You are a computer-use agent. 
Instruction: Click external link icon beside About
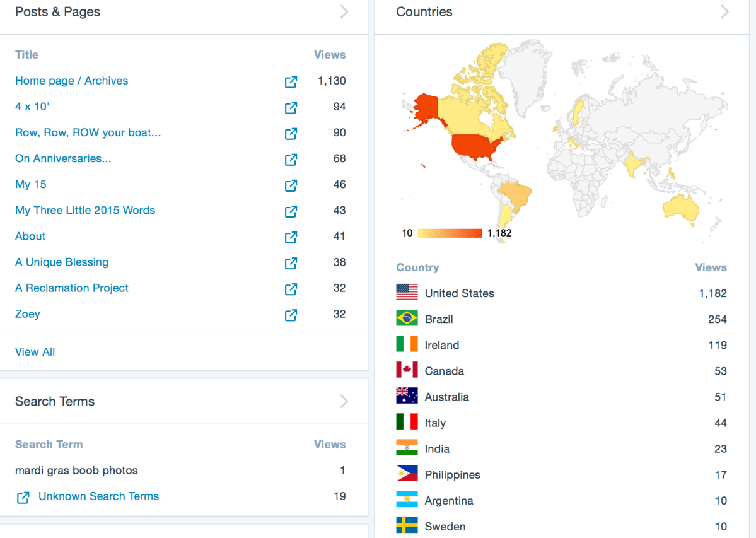(291, 237)
